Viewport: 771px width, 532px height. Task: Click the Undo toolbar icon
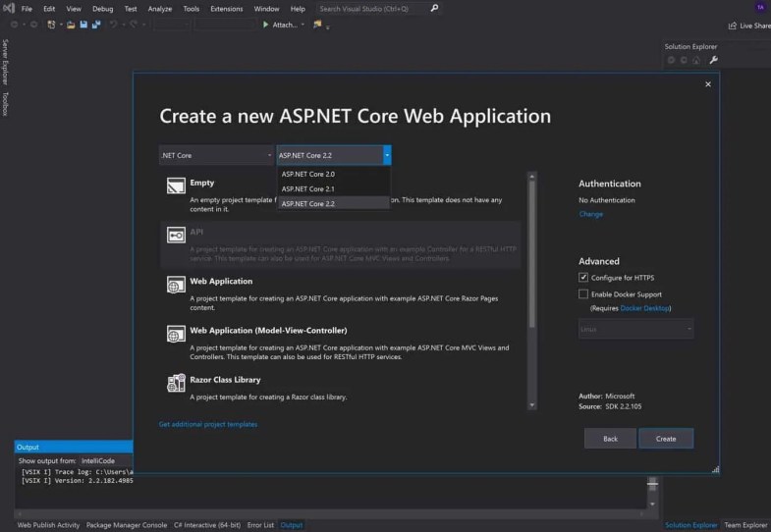113,25
